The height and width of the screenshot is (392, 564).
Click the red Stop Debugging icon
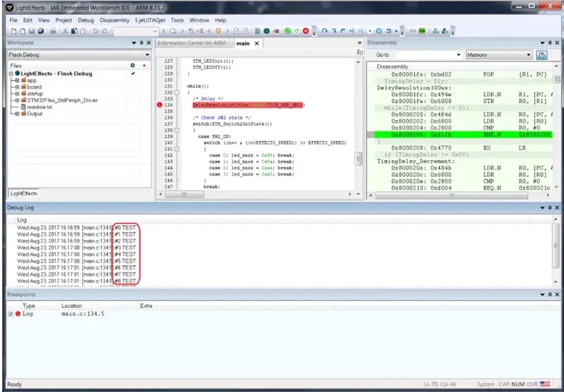click(306, 31)
